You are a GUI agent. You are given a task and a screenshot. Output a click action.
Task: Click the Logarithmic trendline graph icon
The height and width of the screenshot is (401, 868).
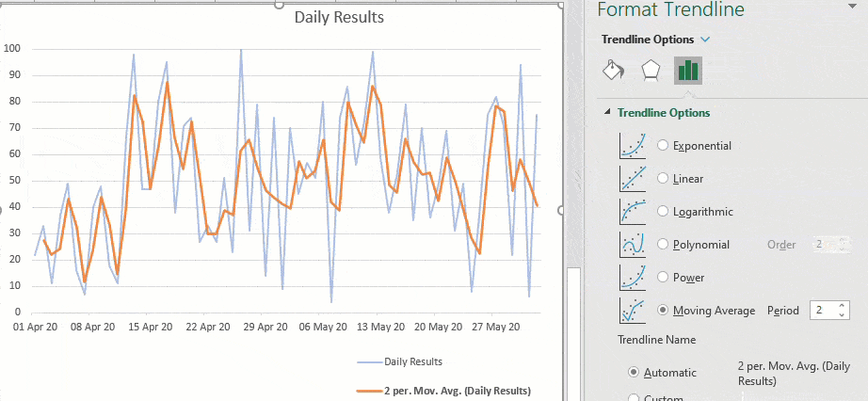(633, 211)
